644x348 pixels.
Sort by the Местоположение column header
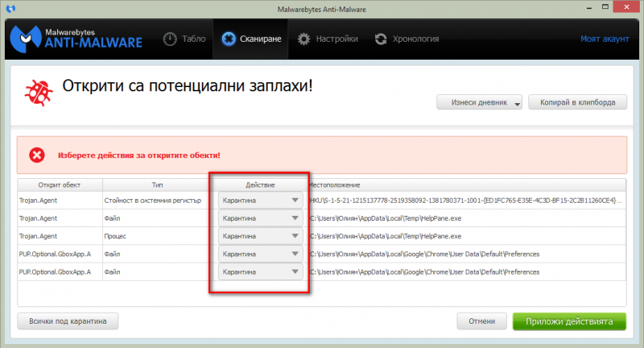point(467,185)
